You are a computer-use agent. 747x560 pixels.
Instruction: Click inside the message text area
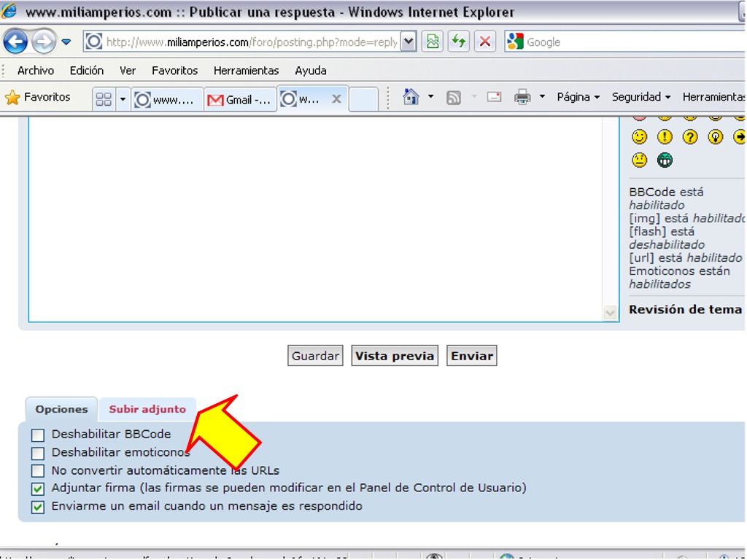pyautogui.click(x=314, y=219)
